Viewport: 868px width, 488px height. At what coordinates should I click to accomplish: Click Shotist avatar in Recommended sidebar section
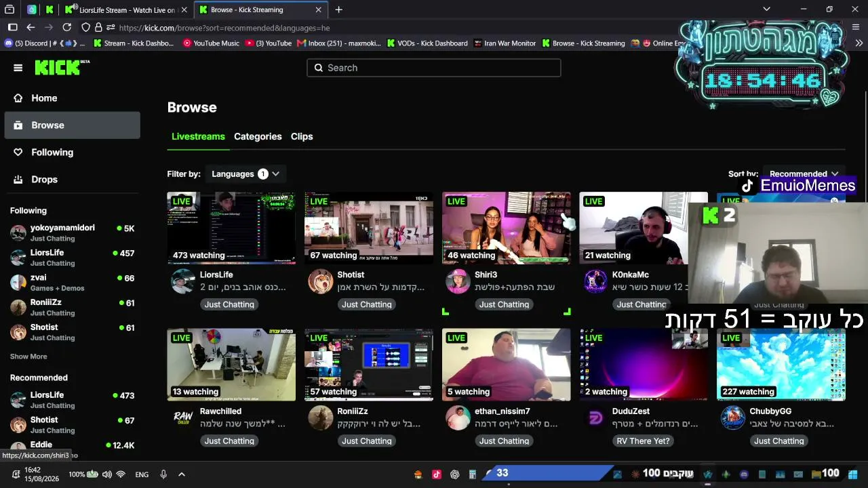(x=18, y=425)
